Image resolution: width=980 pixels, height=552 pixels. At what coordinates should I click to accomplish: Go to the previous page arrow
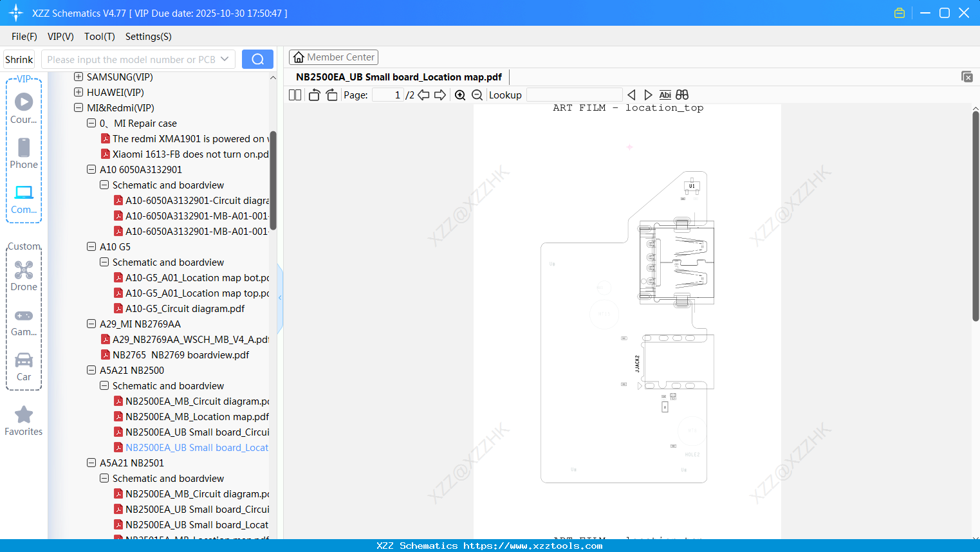click(x=423, y=95)
